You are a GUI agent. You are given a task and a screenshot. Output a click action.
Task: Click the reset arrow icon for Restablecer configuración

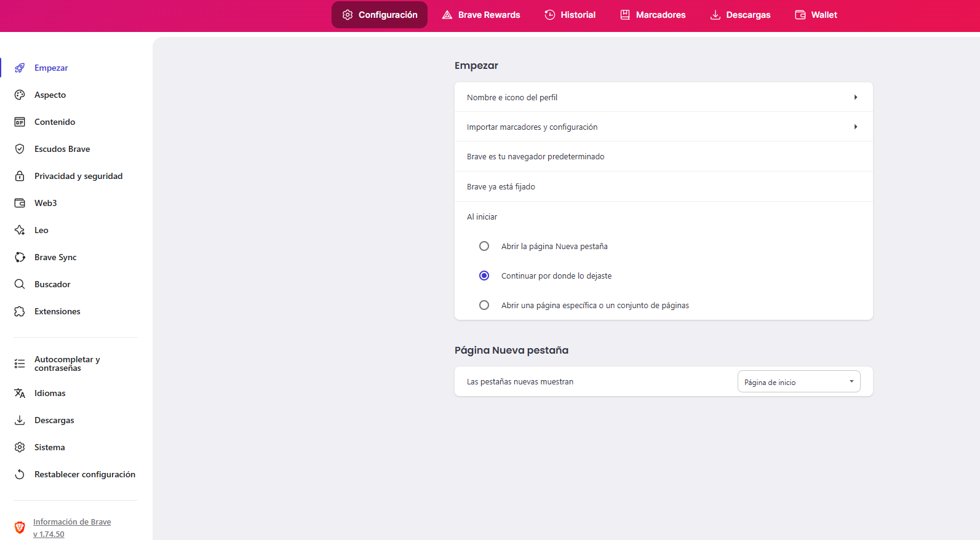pyautogui.click(x=20, y=474)
